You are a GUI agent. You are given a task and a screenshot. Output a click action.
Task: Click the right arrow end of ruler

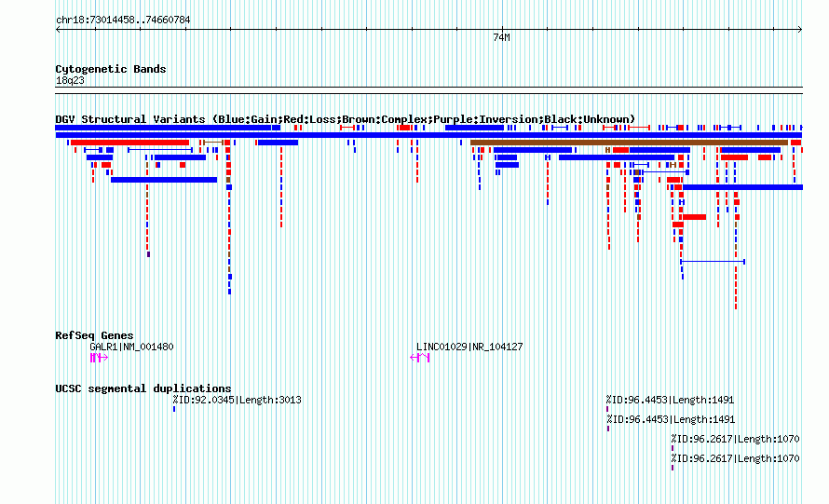click(x=800, y=30)
